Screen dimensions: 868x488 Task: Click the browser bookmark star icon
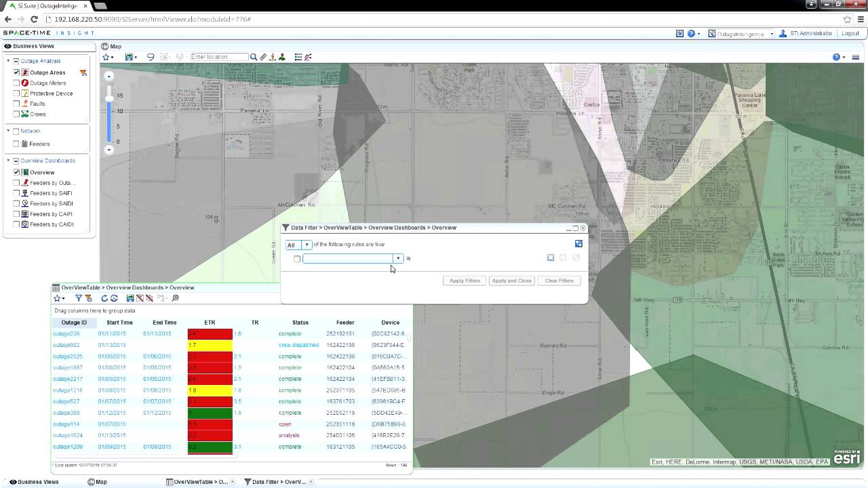pyautogui.click(x=847, y=19)
